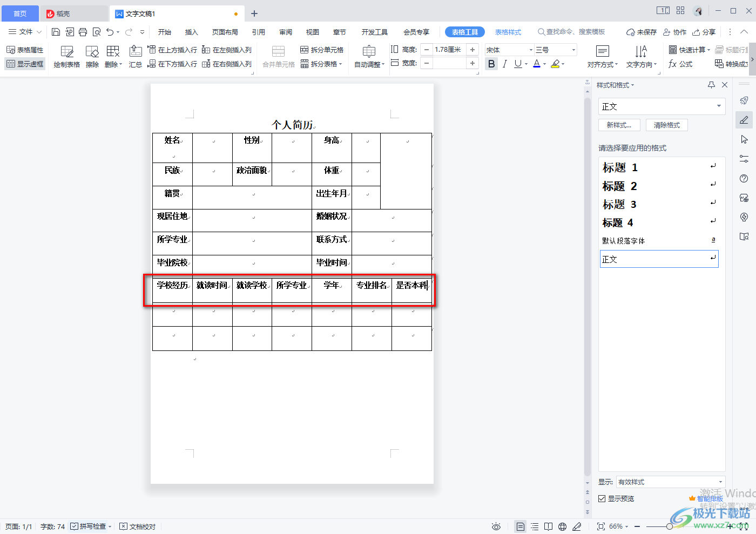
Task: Switch to the 首页 tab
Action: click(20, 13)
